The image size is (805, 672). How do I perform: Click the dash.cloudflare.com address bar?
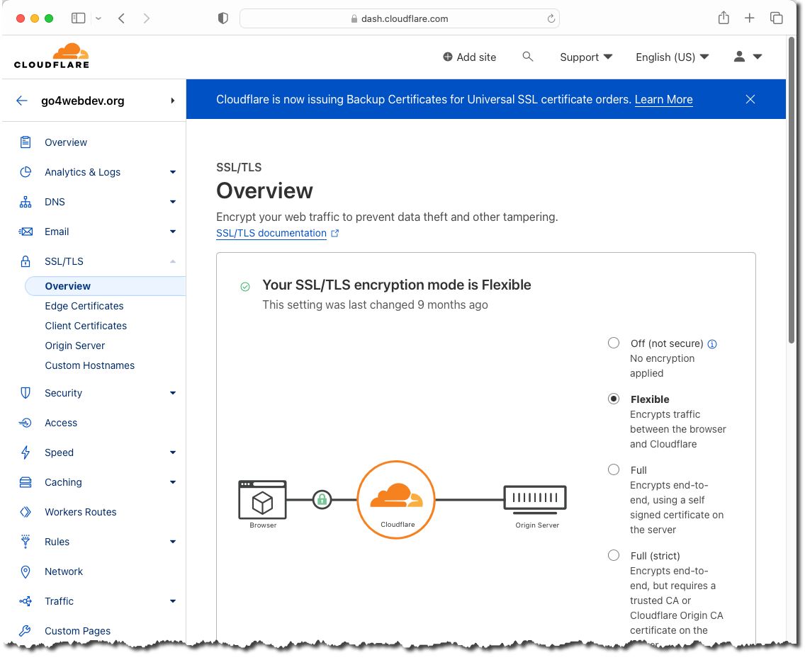tap(400, 18)
